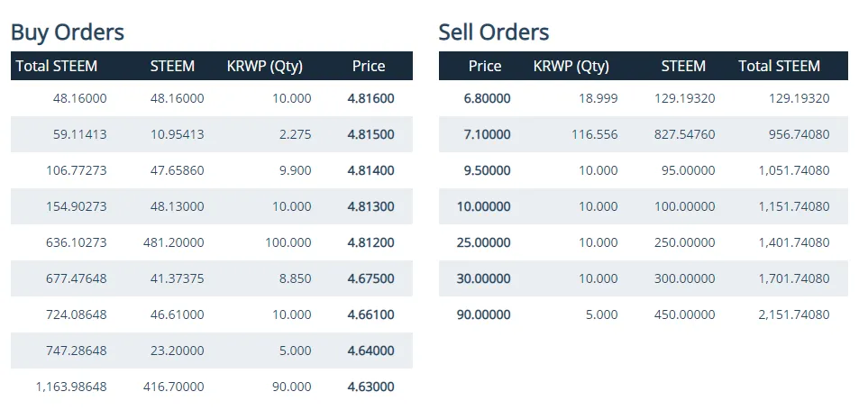Click the 4.81600 buy order price
Image resolution: width=868 pixels, height=410 pixels.
370,98
